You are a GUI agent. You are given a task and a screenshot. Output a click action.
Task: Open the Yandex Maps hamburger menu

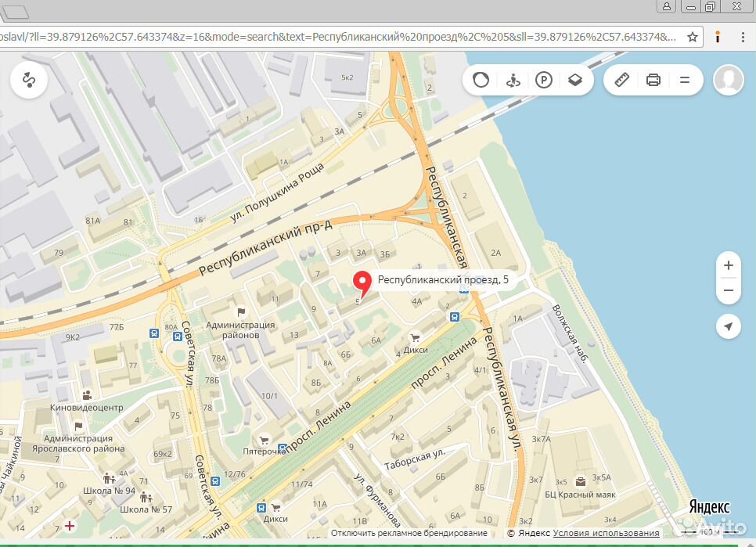pyautogui.click(x=685, y=80)
